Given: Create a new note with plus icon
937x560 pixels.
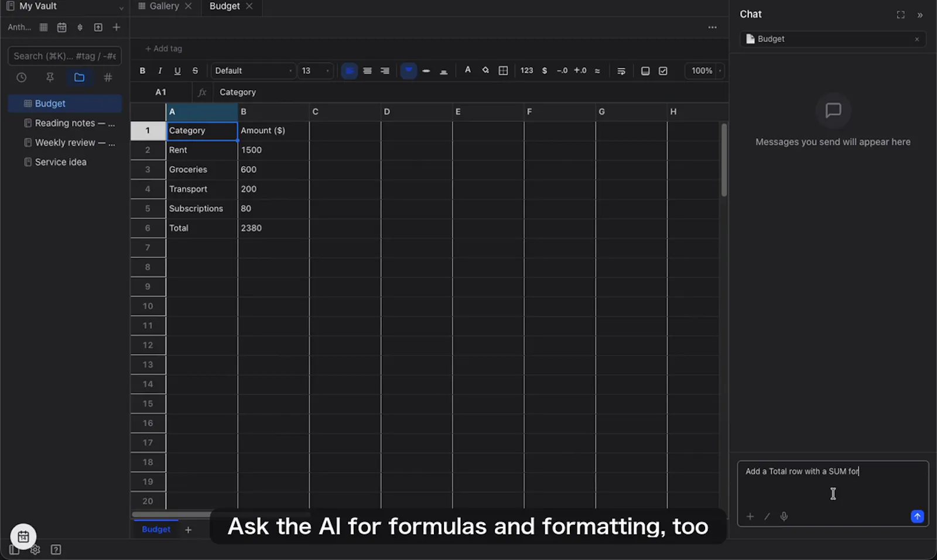Looking at the screenshot, I should 117,27.
